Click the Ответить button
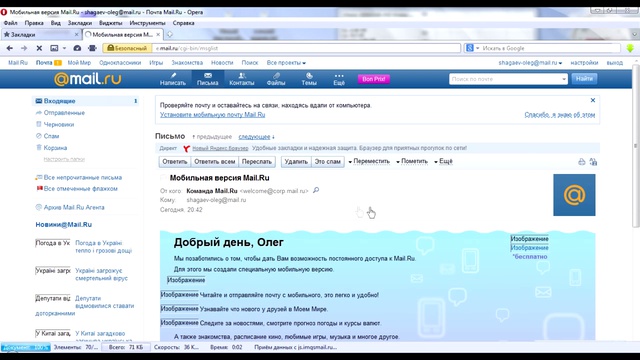This screenshot has height=360, width=640. (x=175, y=162)
